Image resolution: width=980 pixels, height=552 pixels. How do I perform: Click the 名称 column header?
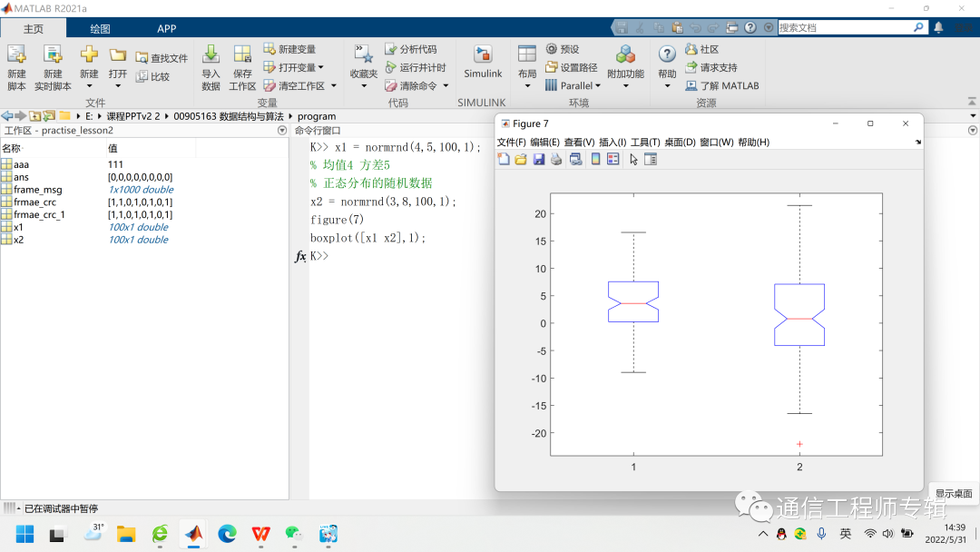tap(11, 148)
